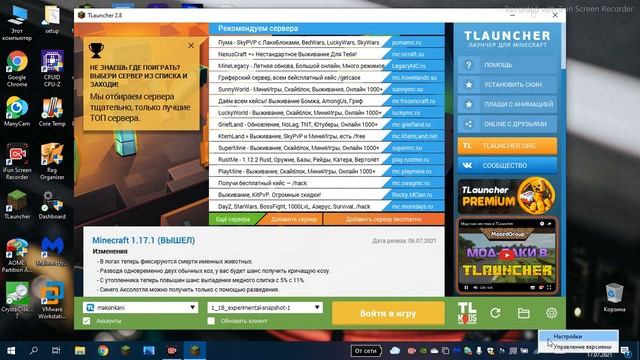This screenshot has height=360, width=640.
Task: Open Google Chrome desktop shortcut
Action: 17,69
